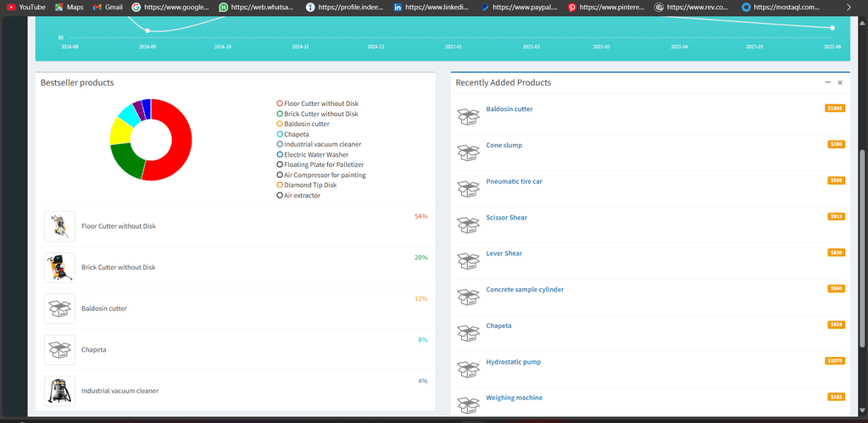The image size is (868, 423).
Task: Open the Baldosin cutter link in Recently Added
Action: 509,109
